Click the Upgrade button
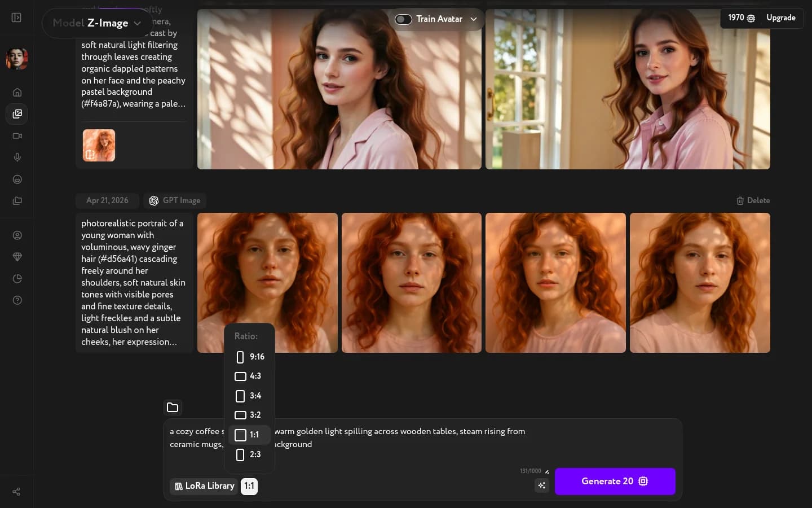 [x=781, y=17]
